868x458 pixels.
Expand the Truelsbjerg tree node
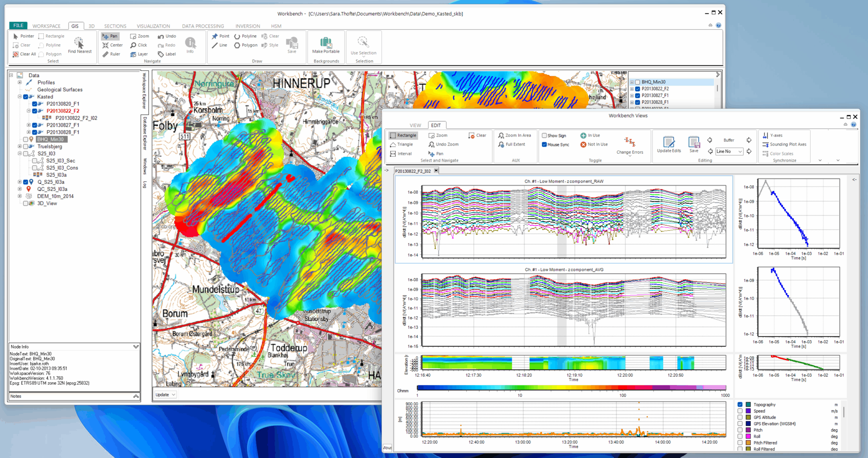click(x=20, y=146)
